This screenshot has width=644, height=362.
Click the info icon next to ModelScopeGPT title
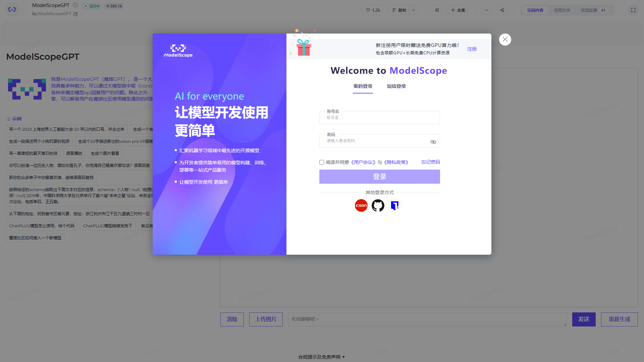point(75,5)
